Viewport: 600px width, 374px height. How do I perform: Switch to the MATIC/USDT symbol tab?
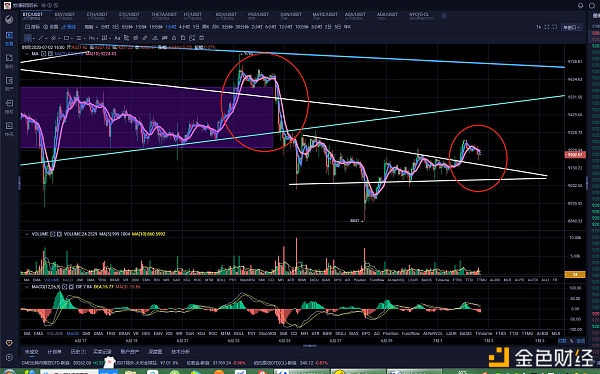[325, 16]
